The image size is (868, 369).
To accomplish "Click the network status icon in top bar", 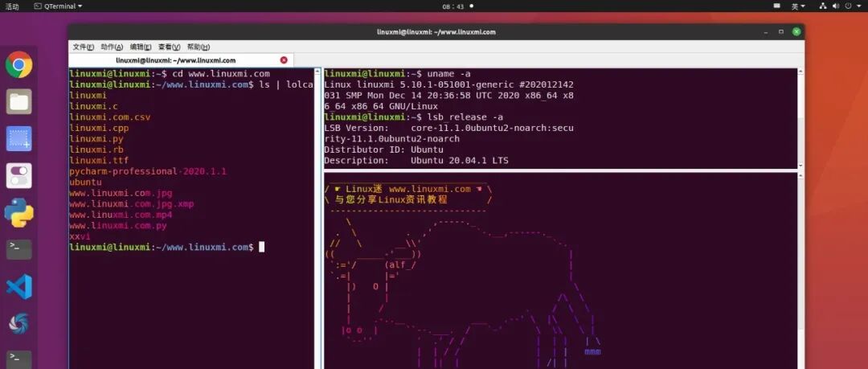I will 823,6.
